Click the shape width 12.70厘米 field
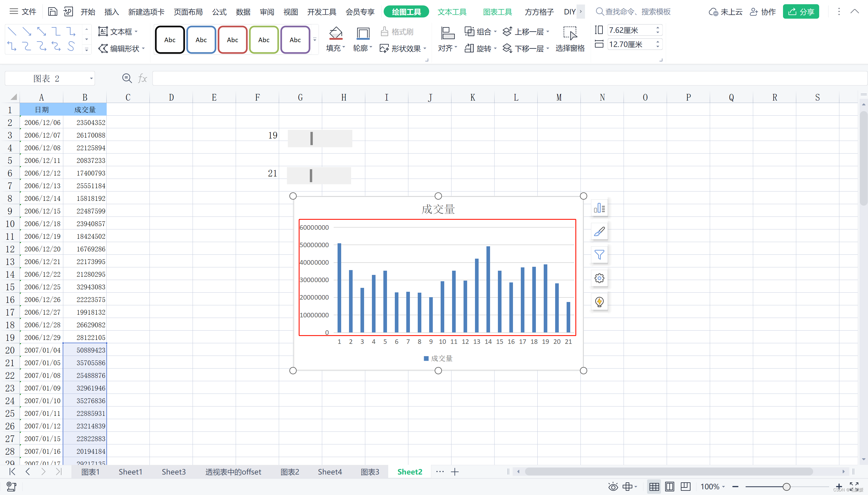Screen dimensions: 868x495 [635, 44]
